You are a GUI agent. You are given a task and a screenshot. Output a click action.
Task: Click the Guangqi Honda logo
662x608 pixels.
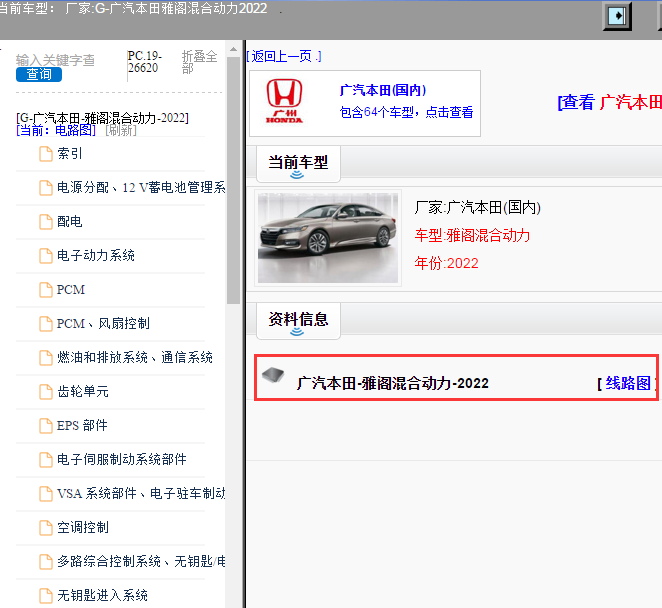coord(284,101)
